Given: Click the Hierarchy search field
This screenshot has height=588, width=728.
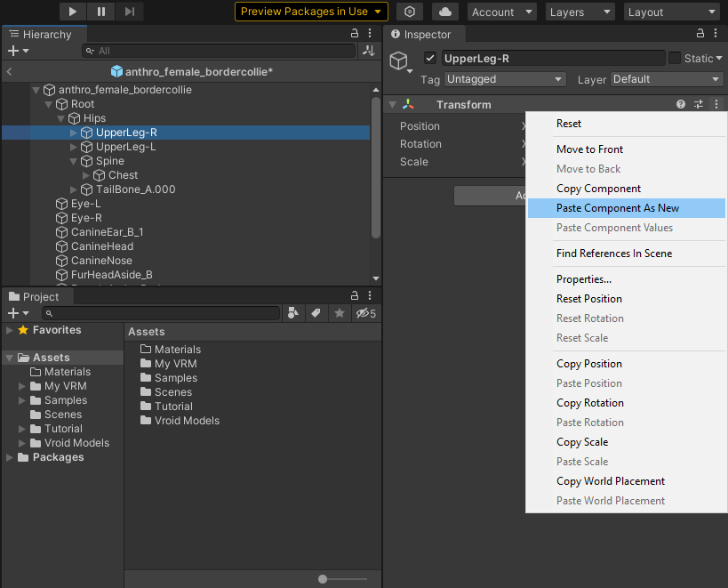Looking at the screenshot, I should coord(219,51).
